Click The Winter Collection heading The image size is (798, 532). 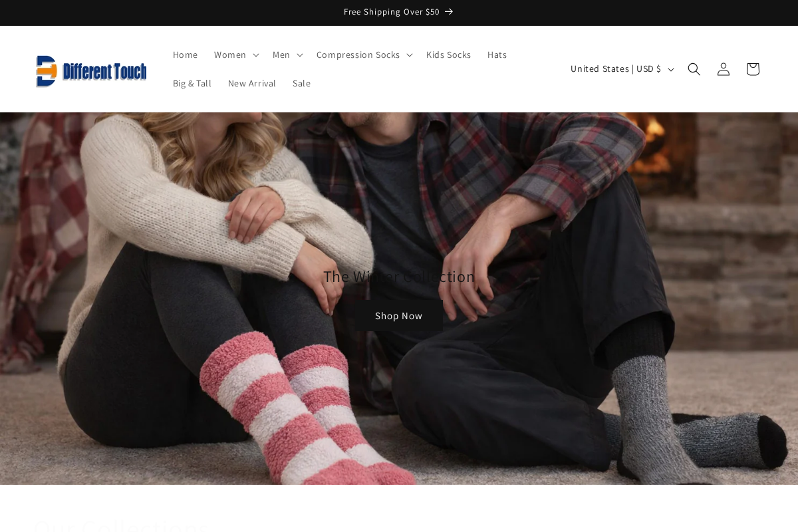(x=398, y=276)
